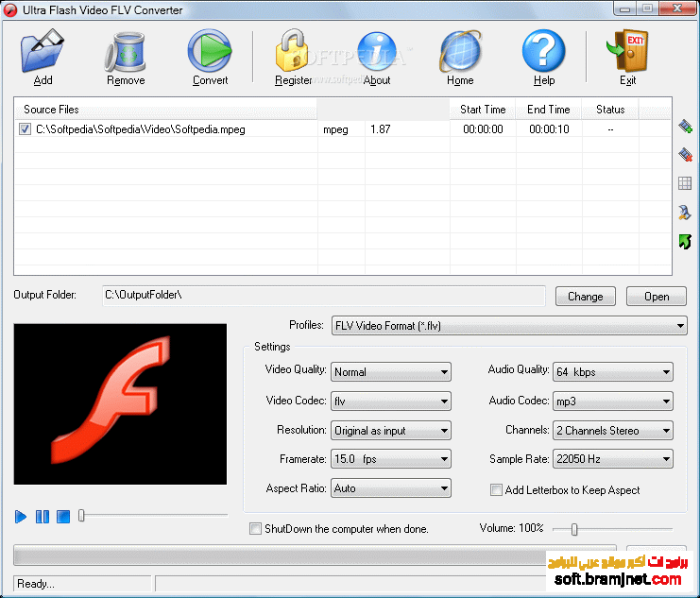The image size is (700, 598).
Task: Click the Ready status bar text
Action: click(36, 584)
